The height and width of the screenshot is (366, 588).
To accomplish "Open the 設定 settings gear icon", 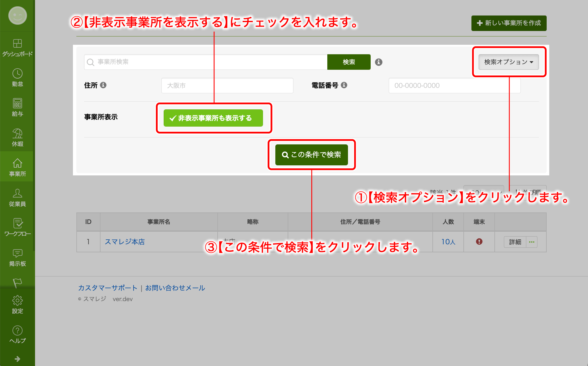I will click(17, 301).
